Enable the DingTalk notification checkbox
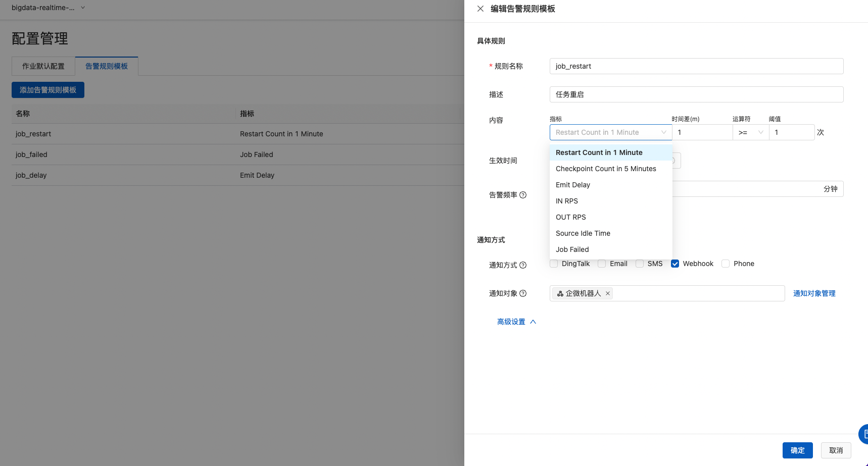 (554, 264)
